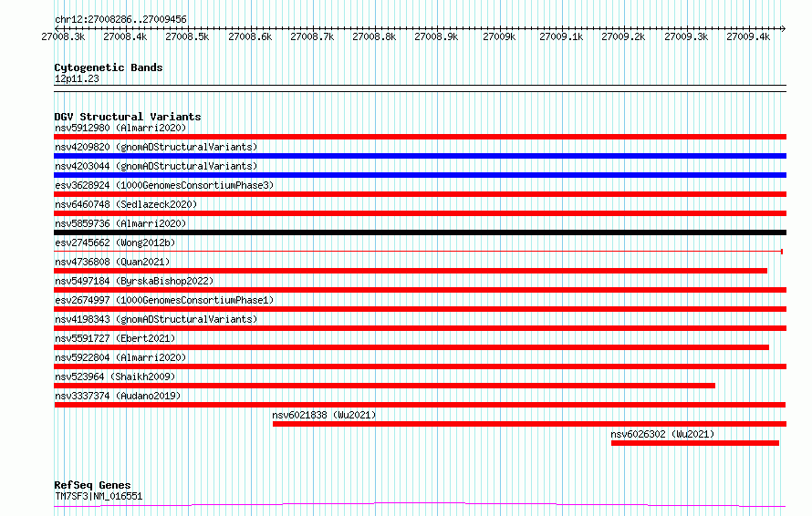Select the nsv3337374 (Audano2019) variant bar

[x=420, y=405]
